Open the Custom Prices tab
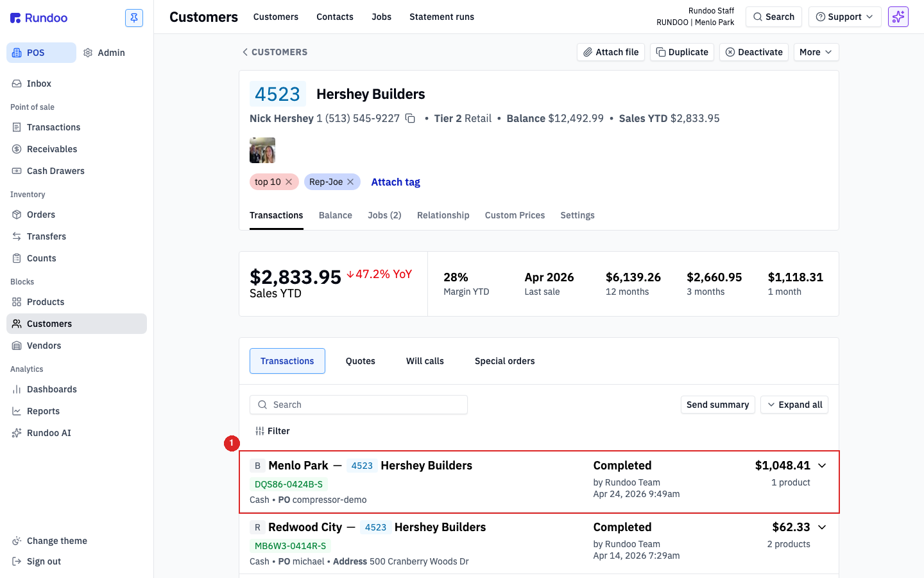This screenshot has height=578, width=924. (x=515, y=215)
